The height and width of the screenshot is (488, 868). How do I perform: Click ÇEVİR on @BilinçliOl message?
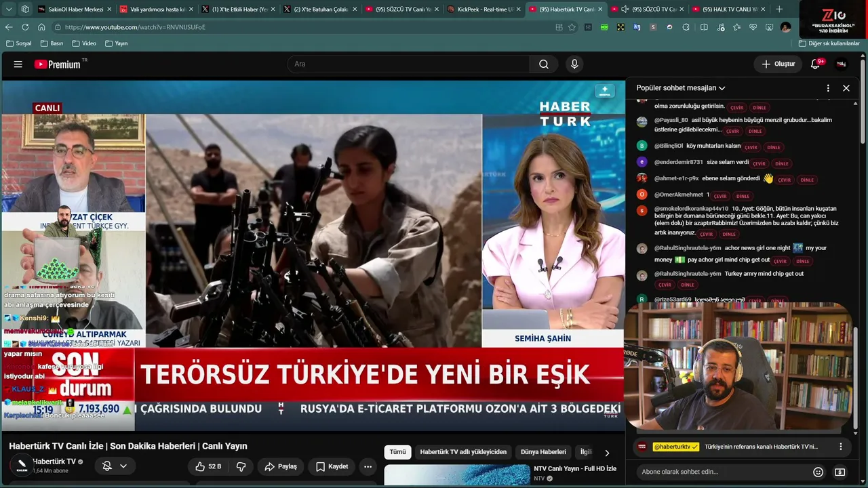point(751,147)
